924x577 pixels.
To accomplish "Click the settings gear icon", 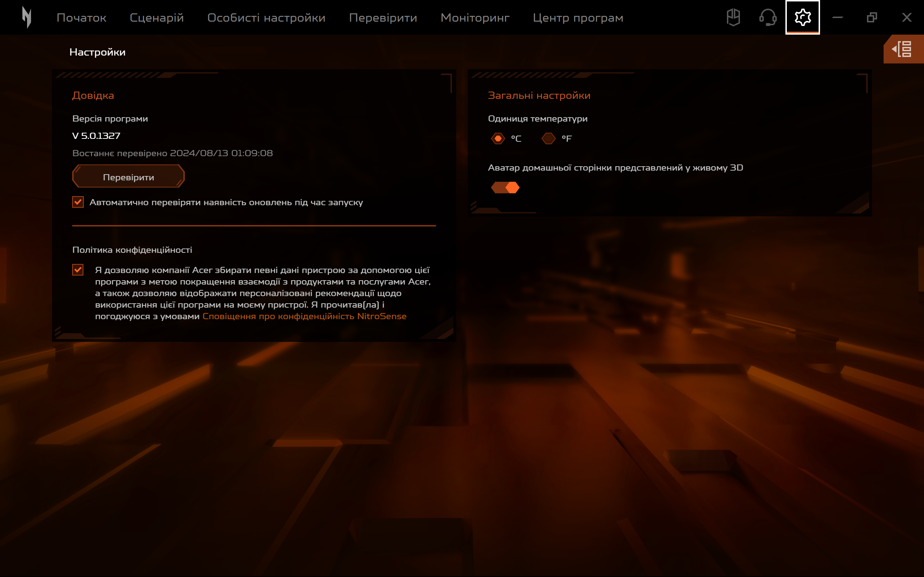I will (802, 18).
